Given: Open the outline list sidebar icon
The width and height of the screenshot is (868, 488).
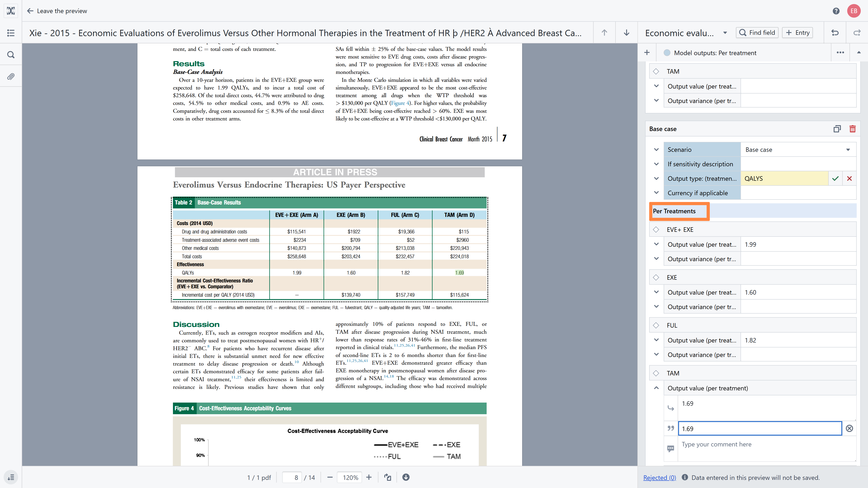Looking at the screenshot, I should pyautogui.click(x=11, y=33).
